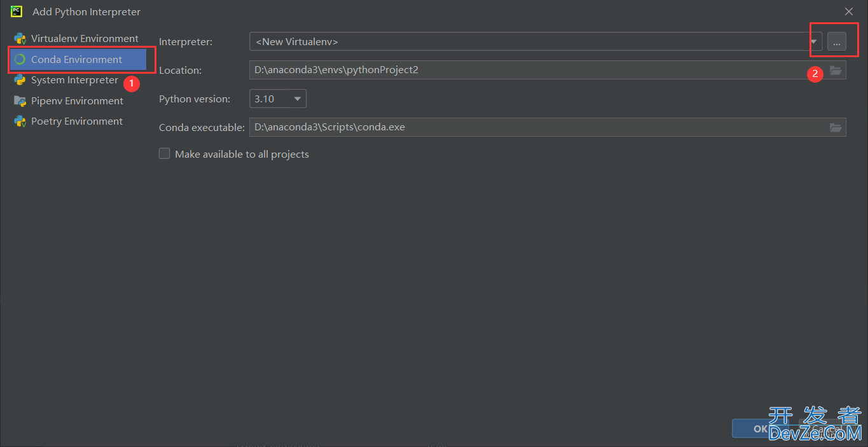
Task: Confirm the dialog with OK
Action: point(761,429)
